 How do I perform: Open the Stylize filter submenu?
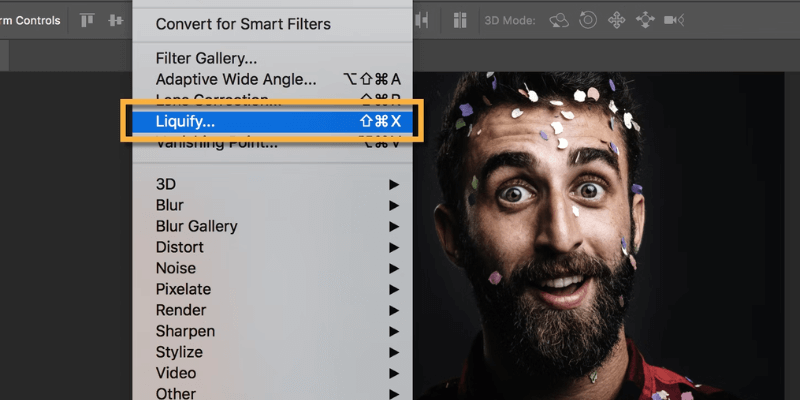179,352
